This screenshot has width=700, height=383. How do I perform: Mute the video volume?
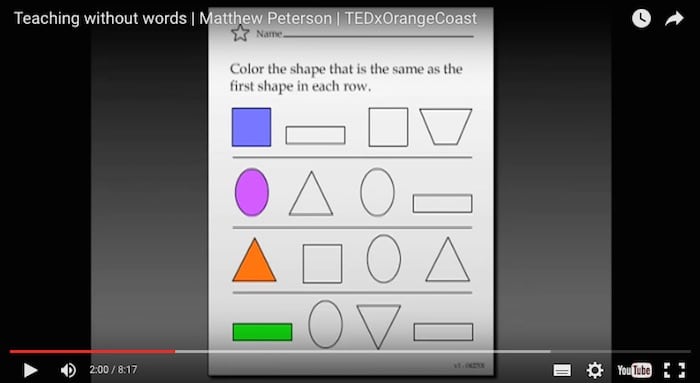pyautogui.click(x=68, y=370)
